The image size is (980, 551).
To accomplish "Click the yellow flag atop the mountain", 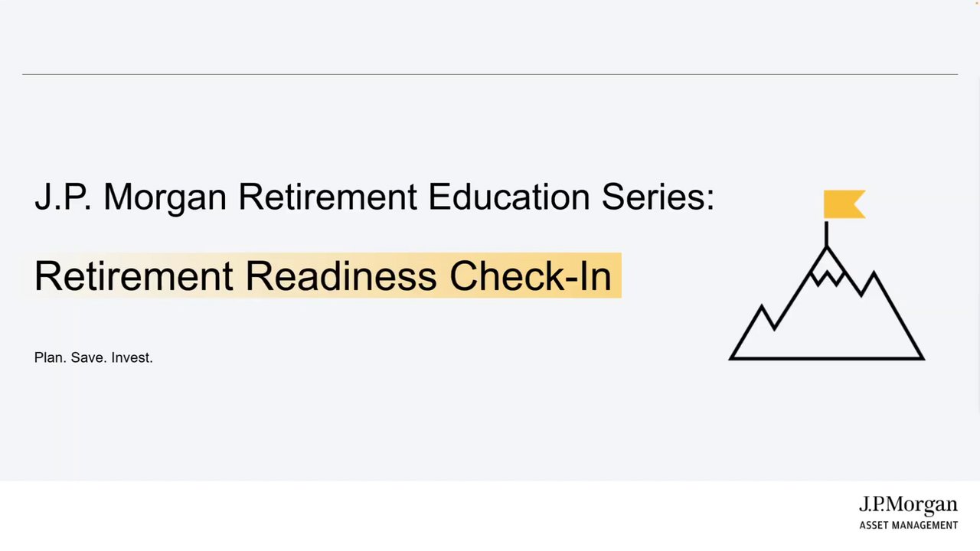I will [x=843, y=204].
